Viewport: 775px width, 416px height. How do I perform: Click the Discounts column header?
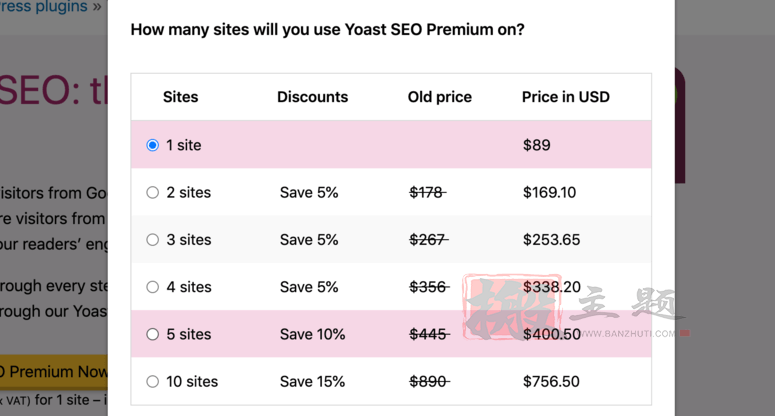coord(312,97)
